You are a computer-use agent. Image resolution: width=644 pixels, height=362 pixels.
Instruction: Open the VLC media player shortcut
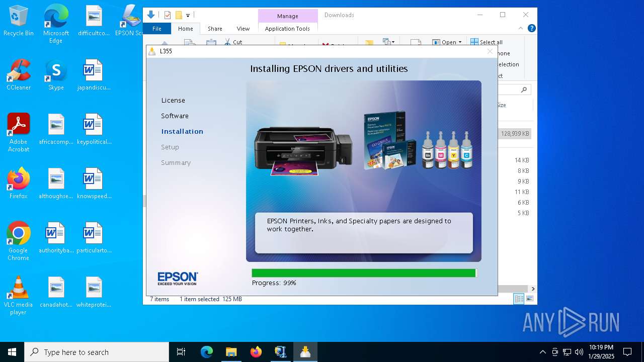pos(19,296)
